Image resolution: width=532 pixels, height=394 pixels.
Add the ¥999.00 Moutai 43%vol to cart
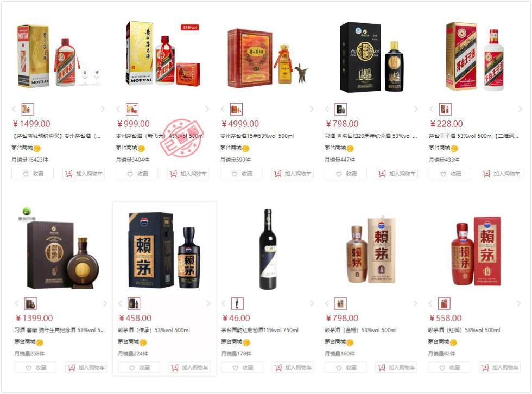click(188, 174)
